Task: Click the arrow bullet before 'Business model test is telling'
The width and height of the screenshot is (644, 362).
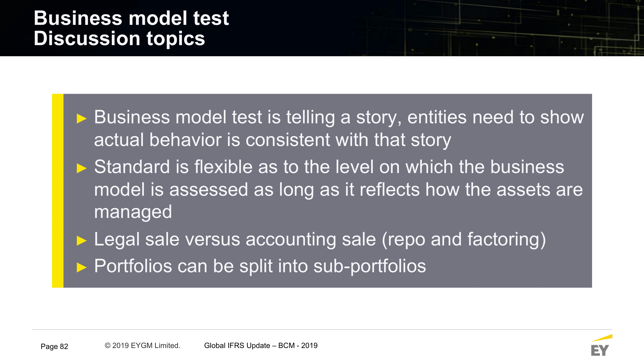Action: (82, 118)
